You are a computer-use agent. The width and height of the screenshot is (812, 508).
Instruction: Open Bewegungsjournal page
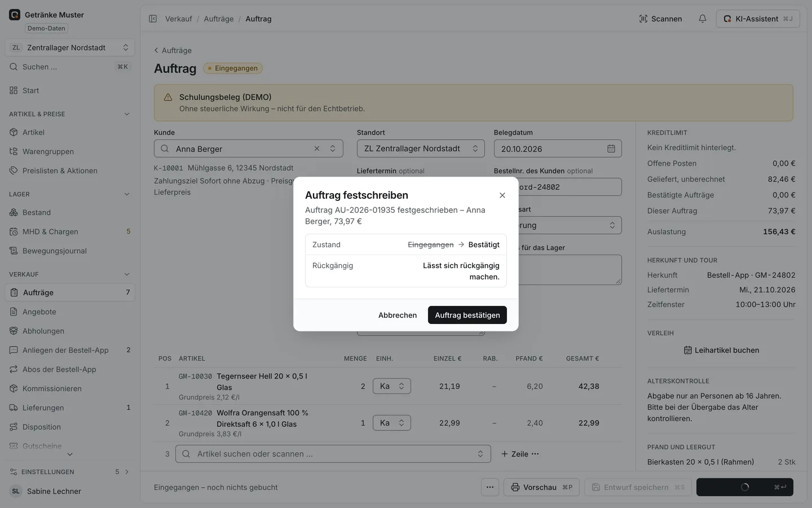coord(70,251)
